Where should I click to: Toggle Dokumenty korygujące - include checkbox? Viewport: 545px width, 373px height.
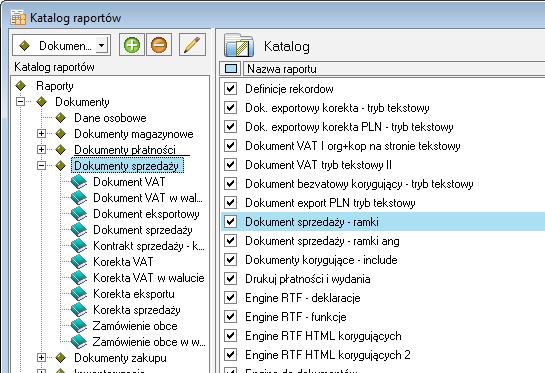click(230, 260)
